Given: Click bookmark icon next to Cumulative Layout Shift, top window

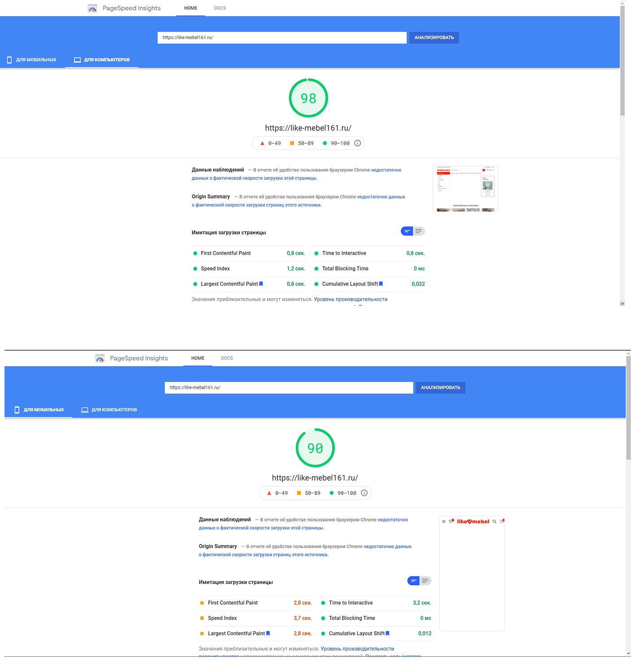Looking at the screenshot, I should (381, 284).
